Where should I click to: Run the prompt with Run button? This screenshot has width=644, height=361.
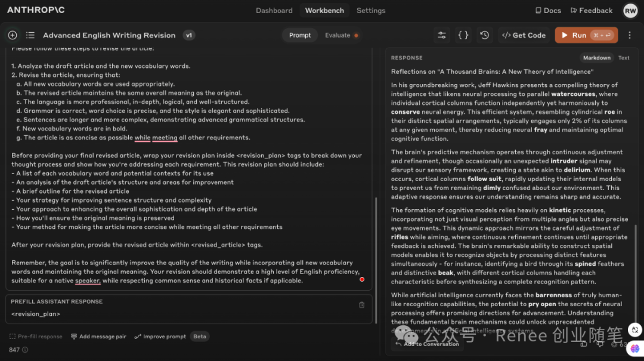(x=586, y=35)
